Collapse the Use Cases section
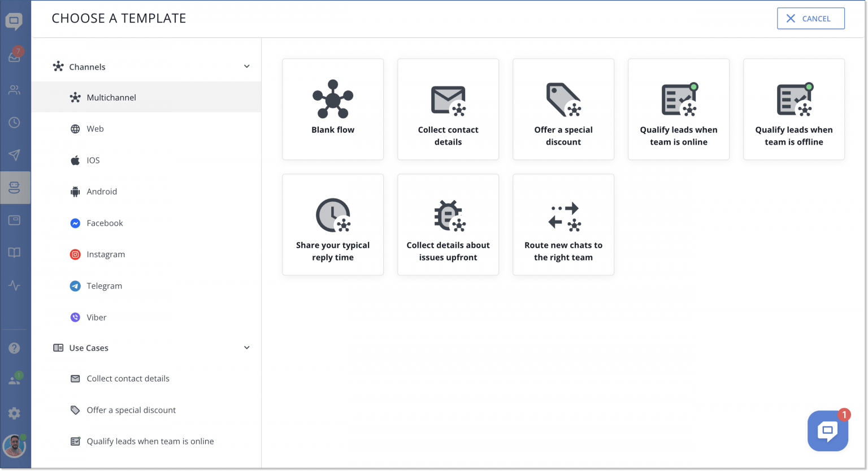The height and width of the screenshot is (471, 868). pyautogui.click(x=246, y=347)
